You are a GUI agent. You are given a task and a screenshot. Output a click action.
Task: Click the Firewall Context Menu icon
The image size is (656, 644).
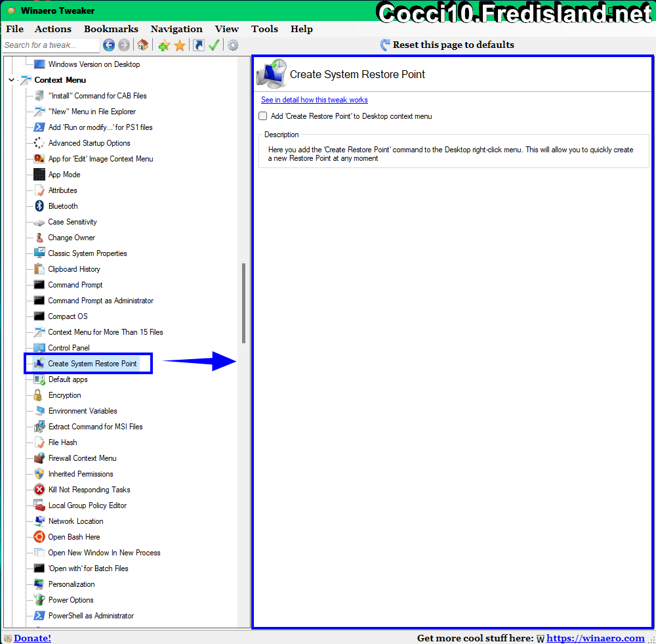39,458
